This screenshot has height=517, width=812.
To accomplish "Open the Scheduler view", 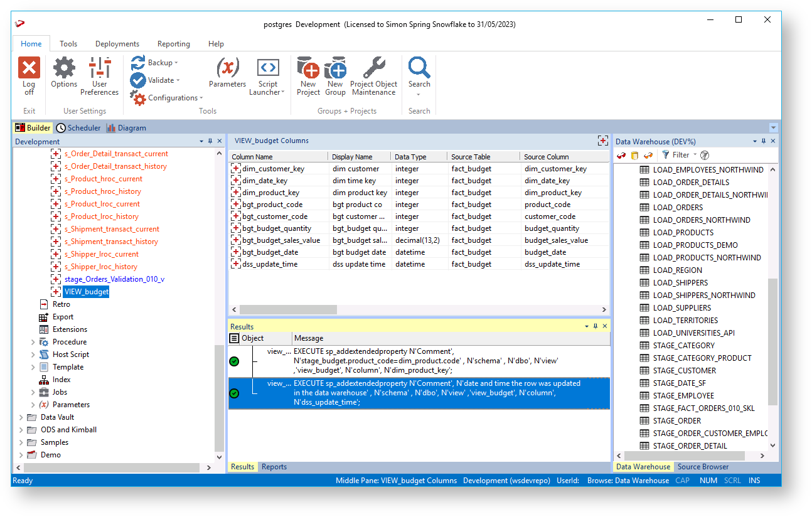I will [x=78, y=128].
